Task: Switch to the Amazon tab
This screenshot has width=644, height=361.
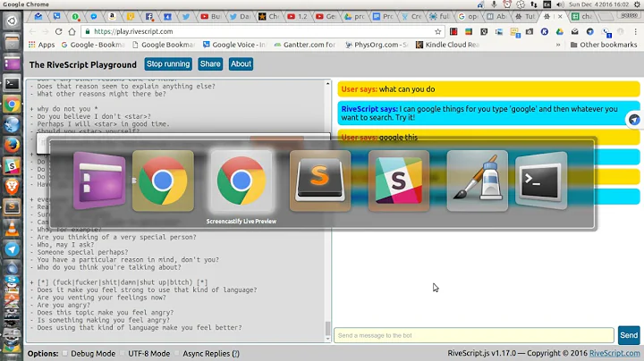Action: tap(112, 16)
